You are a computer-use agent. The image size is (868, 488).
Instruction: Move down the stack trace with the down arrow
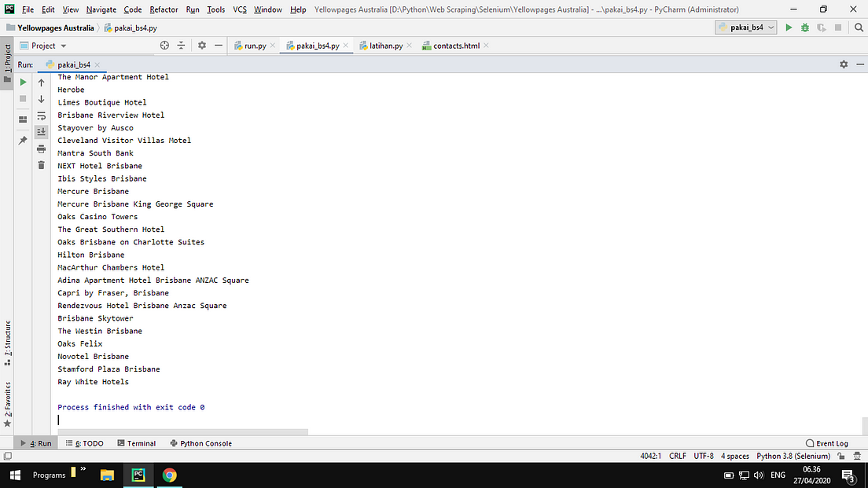(x=42, y=99)
